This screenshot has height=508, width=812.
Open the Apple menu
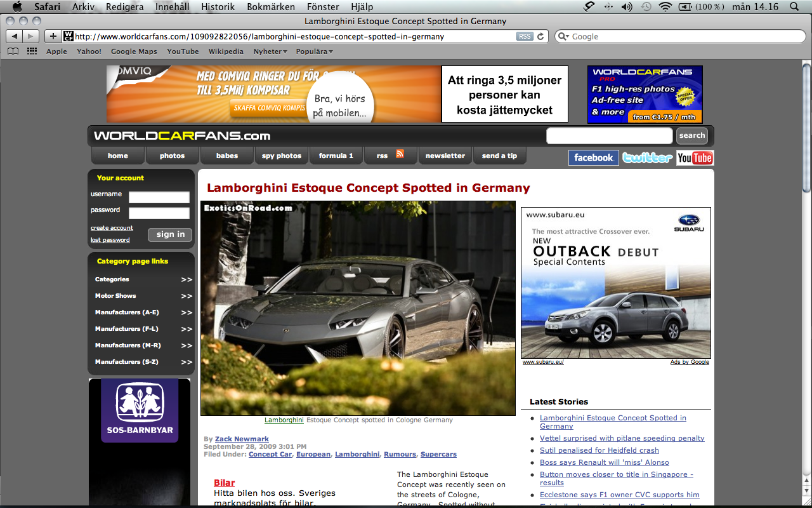tap(17, 7)
